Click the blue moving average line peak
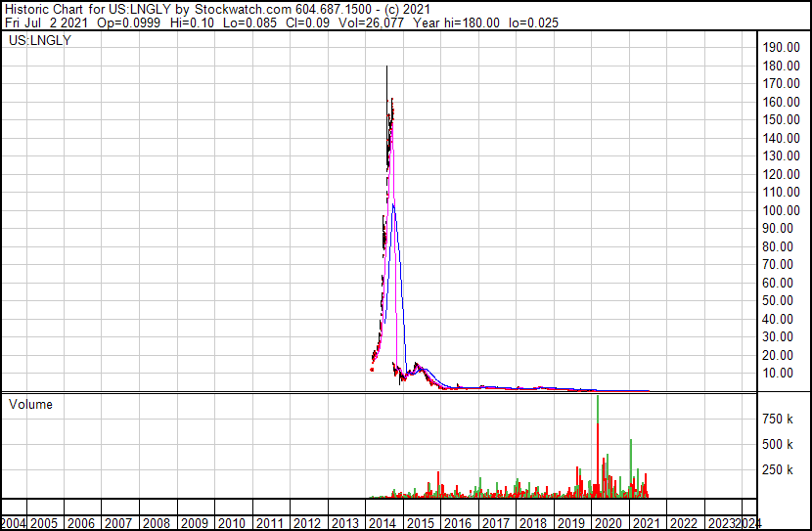Screen dimensions: 812x531 click(393, 205)
